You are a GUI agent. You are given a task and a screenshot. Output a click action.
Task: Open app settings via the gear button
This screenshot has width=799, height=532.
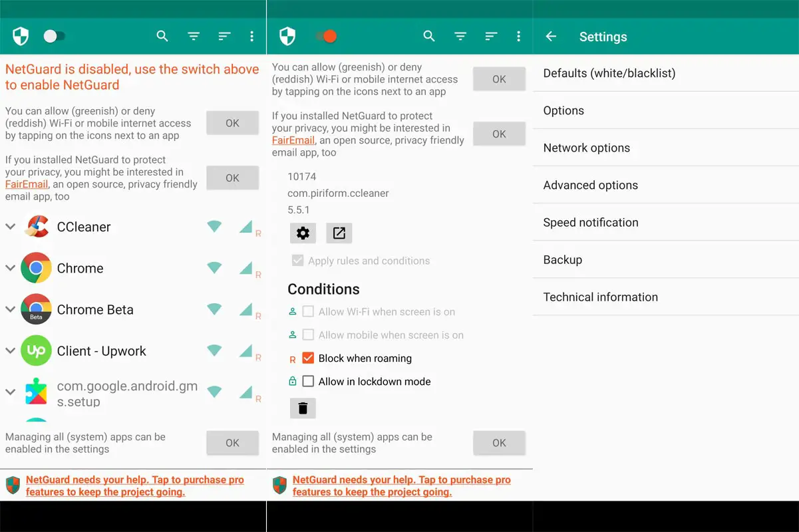pos(303,233)
